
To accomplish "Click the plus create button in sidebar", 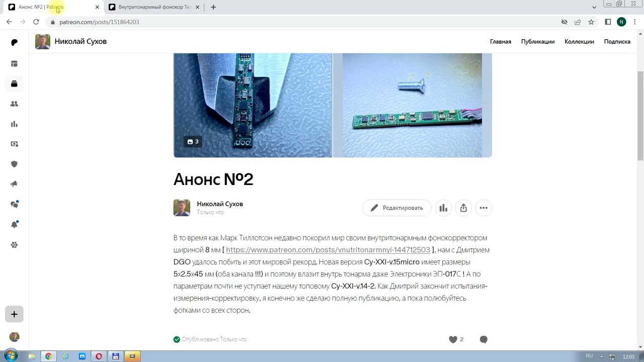I will point(14,314).
